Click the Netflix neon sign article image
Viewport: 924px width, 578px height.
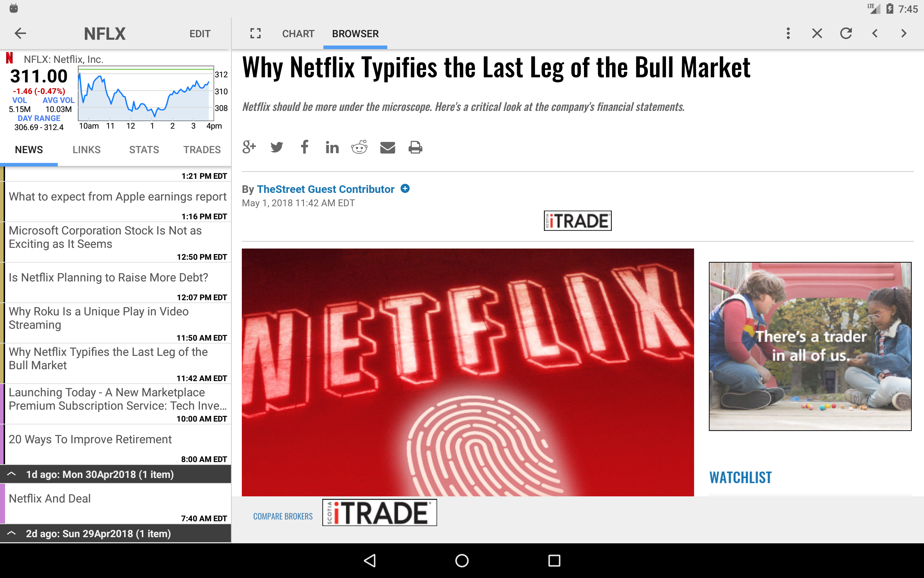[x=468, y=372]
